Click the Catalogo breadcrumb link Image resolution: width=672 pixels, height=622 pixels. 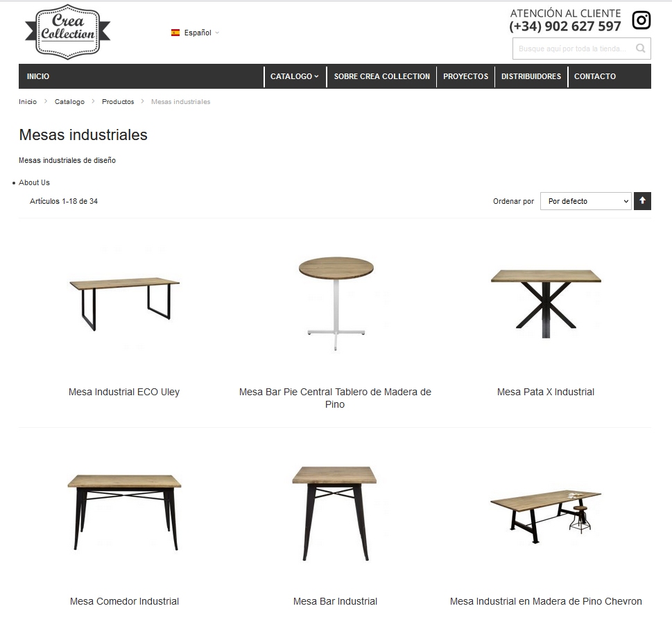pyautogui.click(x=69, y=102)
